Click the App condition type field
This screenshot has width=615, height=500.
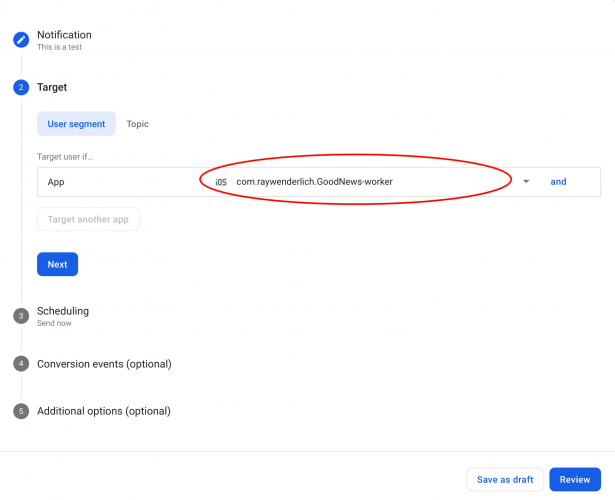[120, 182]
